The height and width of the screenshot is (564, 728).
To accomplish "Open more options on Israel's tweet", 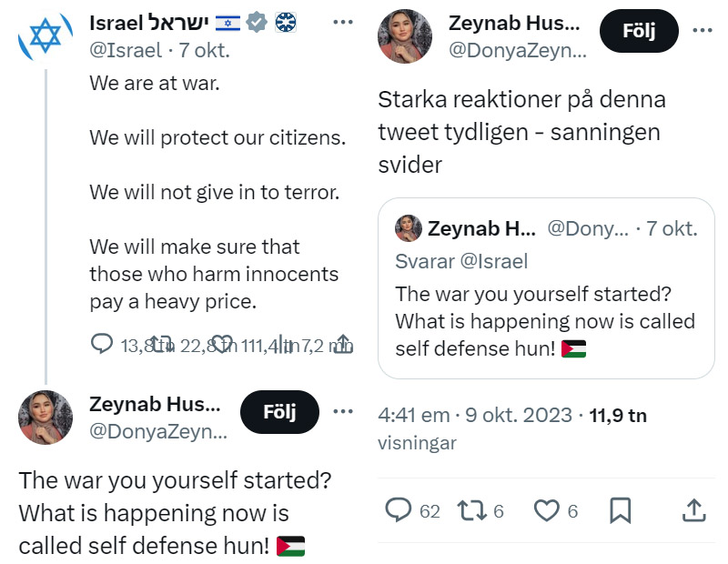I will pos(343,22).
